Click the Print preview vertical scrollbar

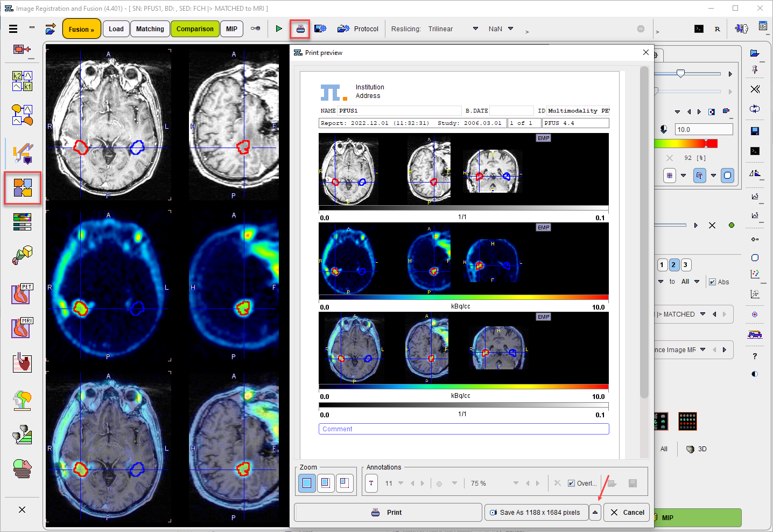tap(644, 232)
